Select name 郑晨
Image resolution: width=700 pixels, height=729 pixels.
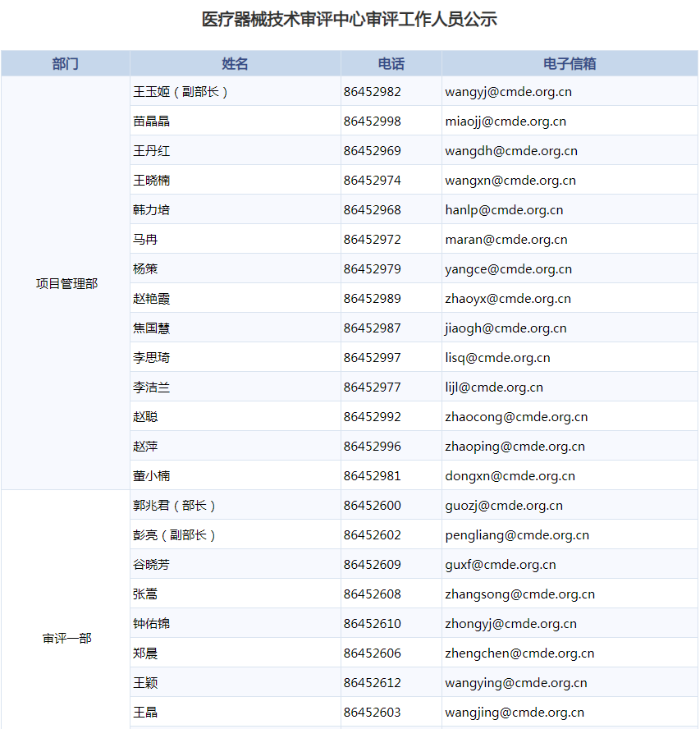tap(145, 653)
